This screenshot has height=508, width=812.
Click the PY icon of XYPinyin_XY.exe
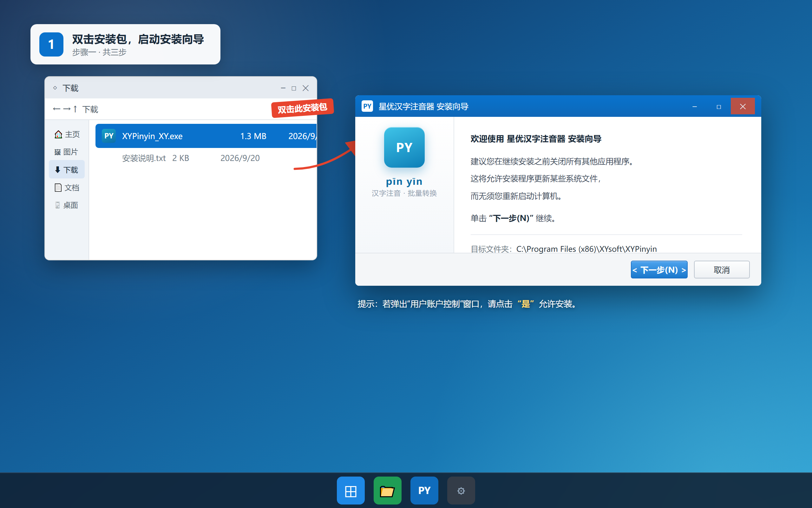point(109,136)
